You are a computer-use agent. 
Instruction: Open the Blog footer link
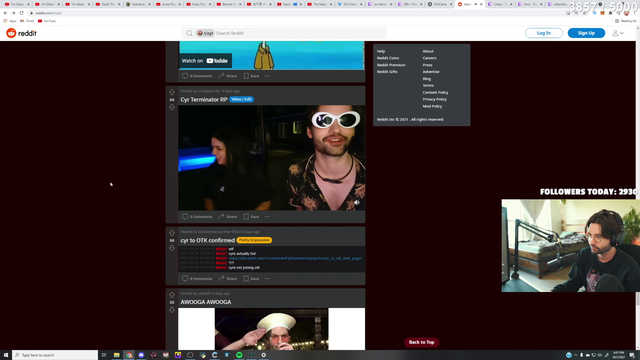pos(427,79)
